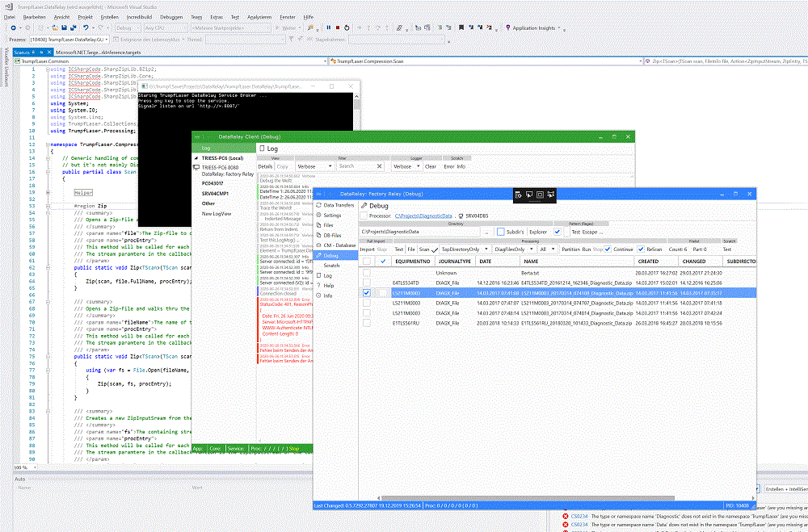Open Debug configuration dropdown in Visual Studio
The width and height of the screenshot is (808, 532).
128,27
